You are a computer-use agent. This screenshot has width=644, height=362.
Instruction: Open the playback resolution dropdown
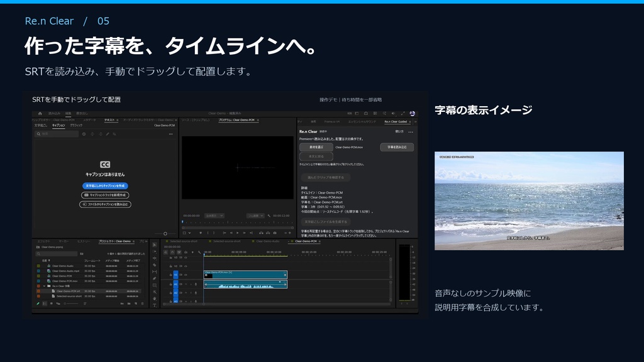pyautogui.click(x=255, y=216)
